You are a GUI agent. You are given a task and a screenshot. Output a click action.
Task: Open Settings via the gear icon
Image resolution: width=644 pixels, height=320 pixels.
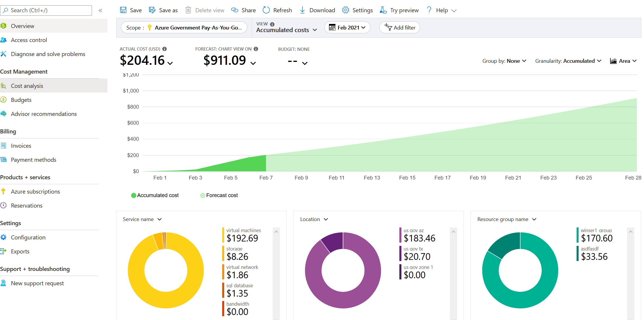click(x=346, y=10)
